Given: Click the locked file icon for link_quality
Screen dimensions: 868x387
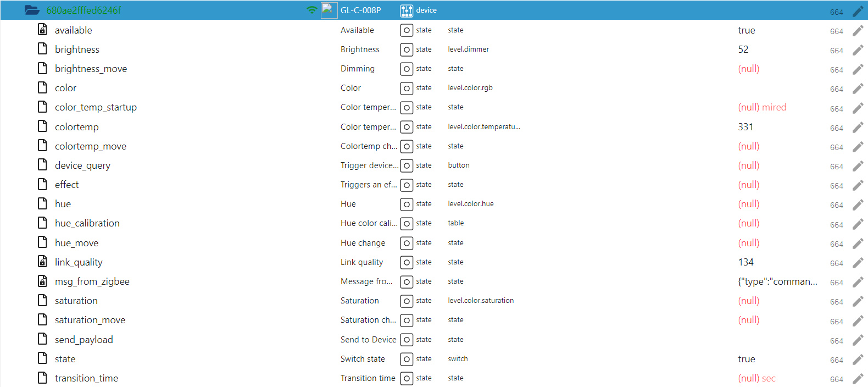Looking at the screenshot, I should [x=42, y=262].
